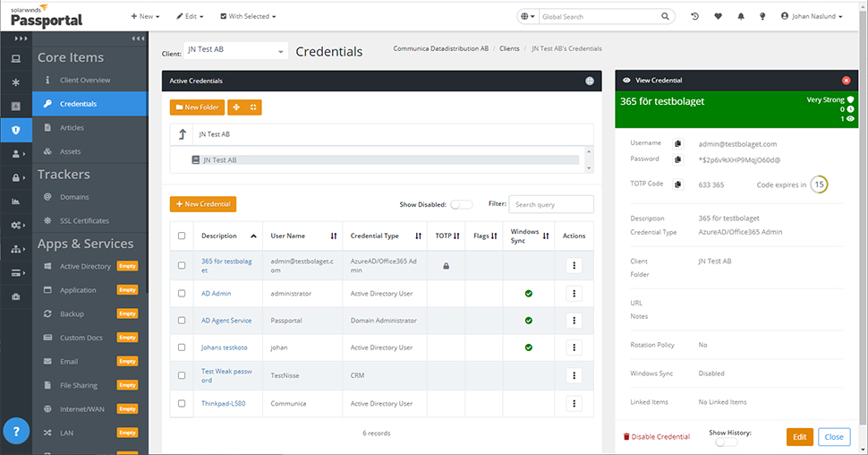Click the move folder arrows icon

(236, 107)
